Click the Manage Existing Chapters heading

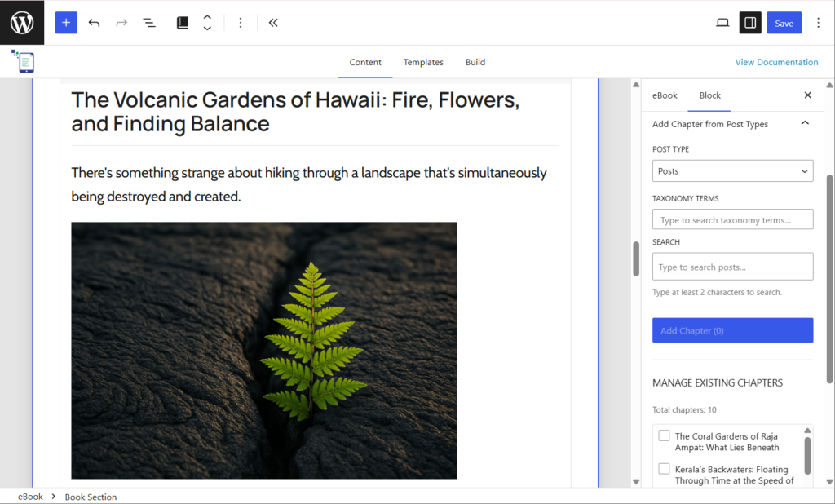(x=718, y=382)
